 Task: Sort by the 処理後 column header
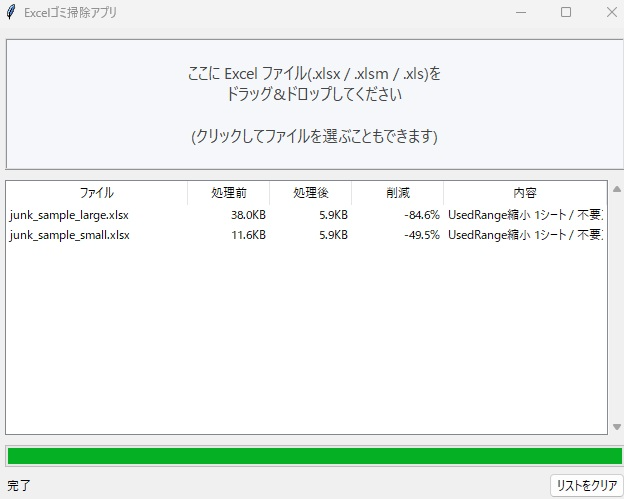tap(311, 193)
